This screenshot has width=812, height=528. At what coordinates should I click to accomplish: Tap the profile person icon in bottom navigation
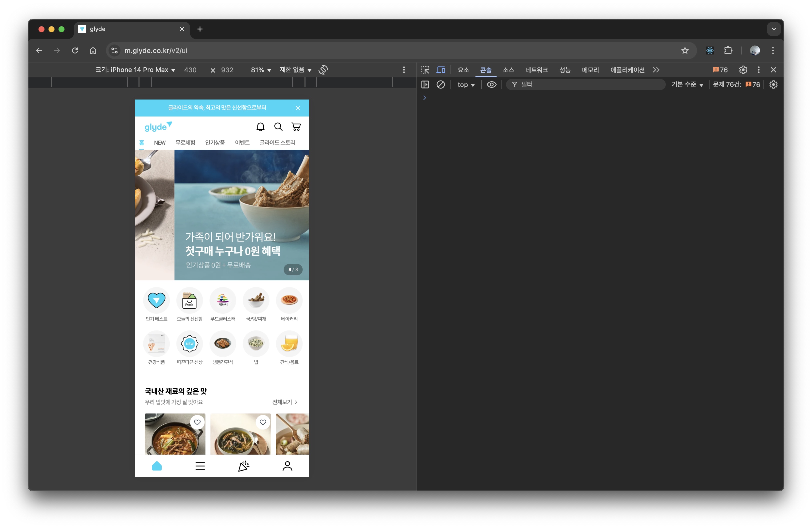[287, 466]
